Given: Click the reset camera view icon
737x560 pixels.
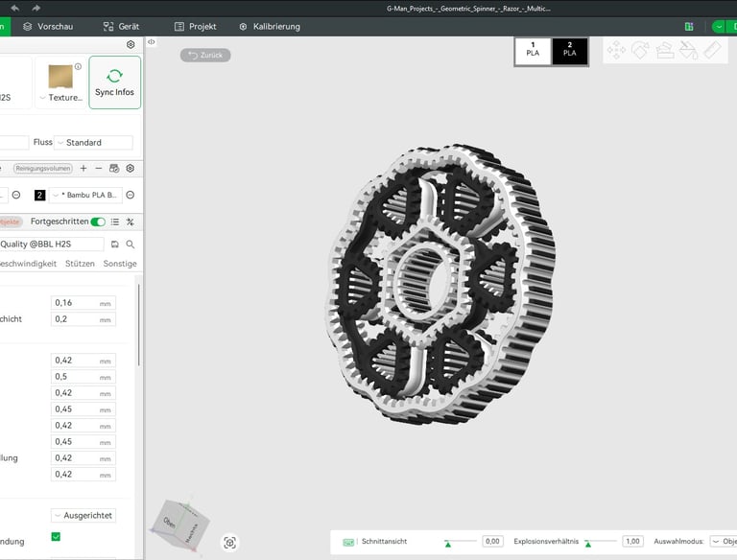Looking at the screenshot, I should coord(230,543).
